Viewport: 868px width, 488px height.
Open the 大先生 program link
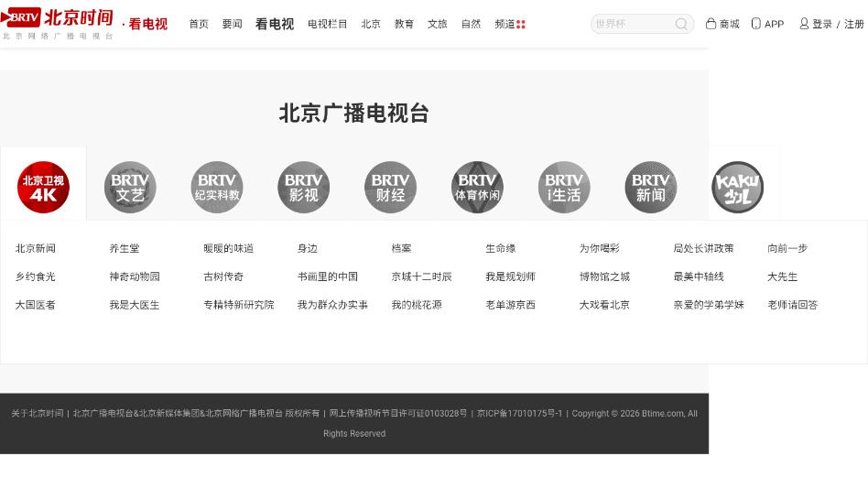(783, 277)
